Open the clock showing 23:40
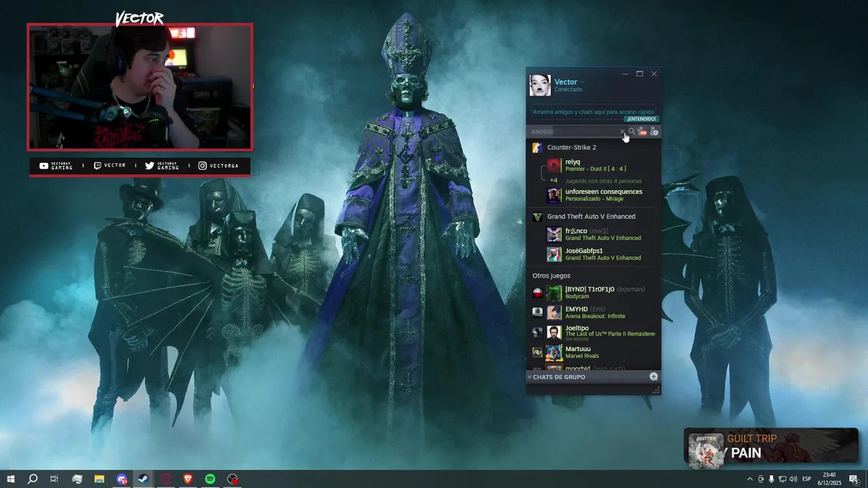 (x=829, y=479)
